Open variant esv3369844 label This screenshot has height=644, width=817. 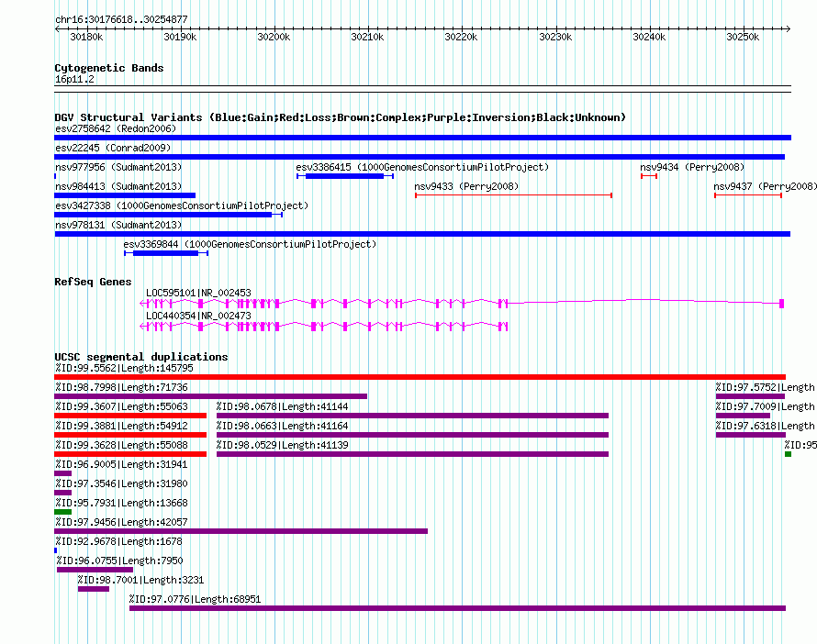pyautogui.click(x=250, y=244)
